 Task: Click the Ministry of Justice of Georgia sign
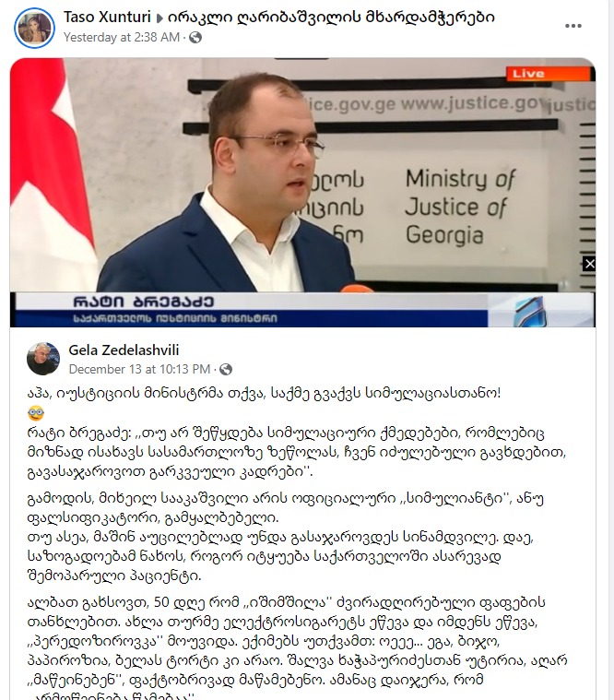coord(460,208)
